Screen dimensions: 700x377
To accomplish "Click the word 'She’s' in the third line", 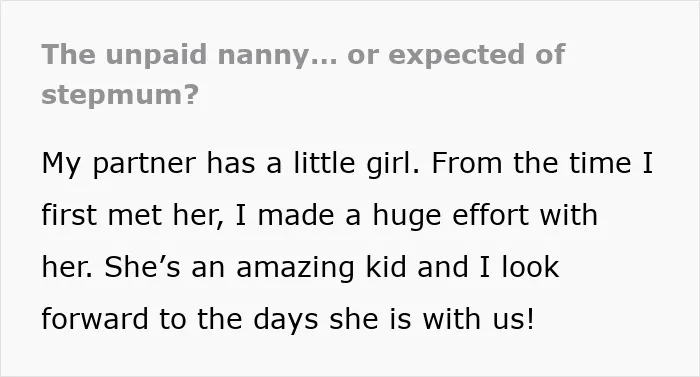I will tap(142, 267).
